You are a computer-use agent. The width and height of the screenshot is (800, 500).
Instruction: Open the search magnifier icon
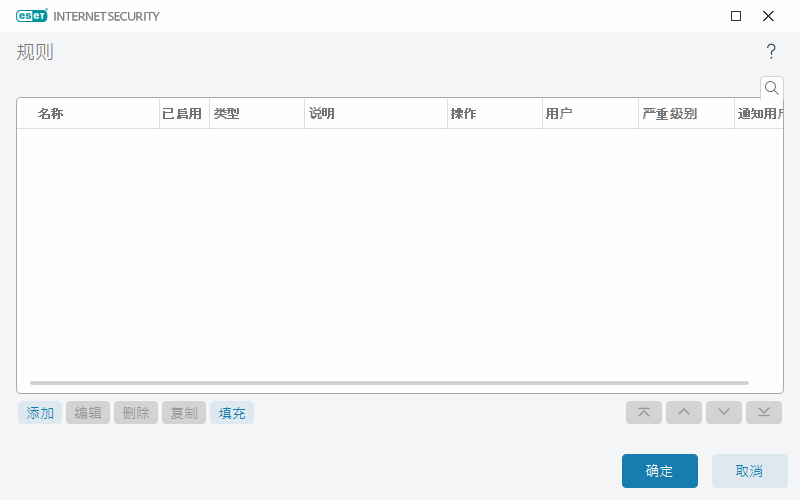(x=771, y=88)
